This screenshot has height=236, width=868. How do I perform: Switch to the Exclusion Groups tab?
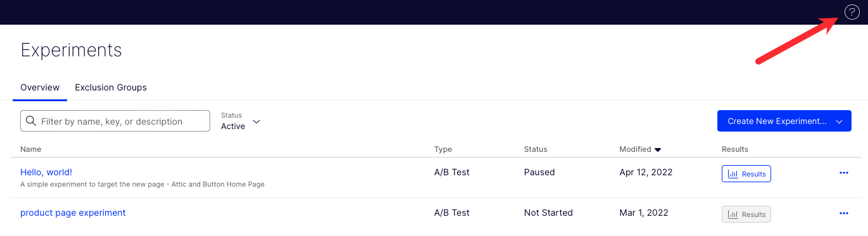click(111, 87)
